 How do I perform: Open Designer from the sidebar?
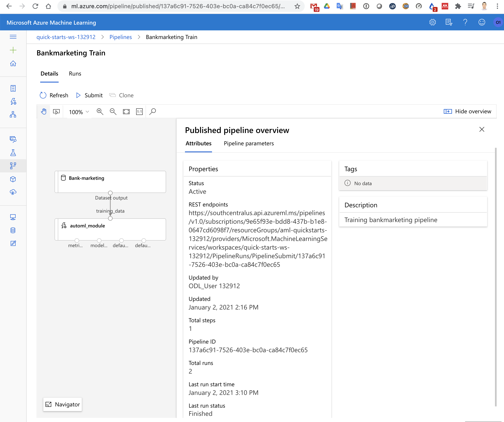point(13,115)
